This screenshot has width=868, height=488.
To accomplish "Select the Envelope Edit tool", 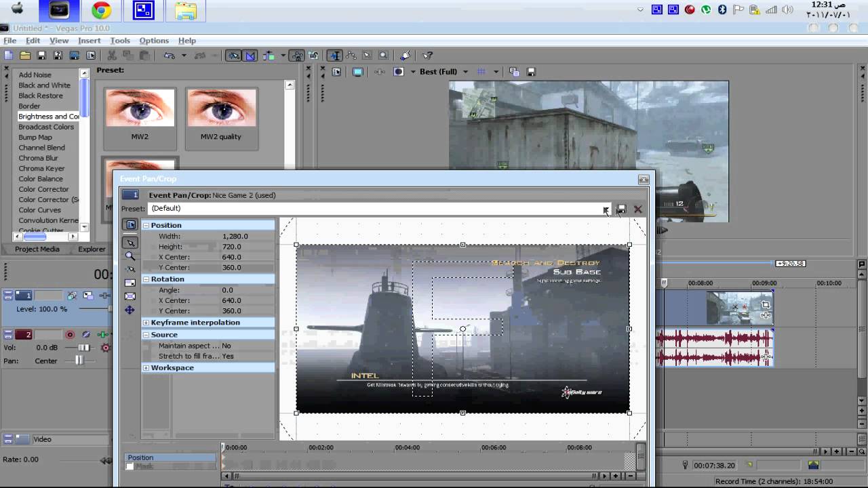I will pyautogui.click(x=351, y=56).
